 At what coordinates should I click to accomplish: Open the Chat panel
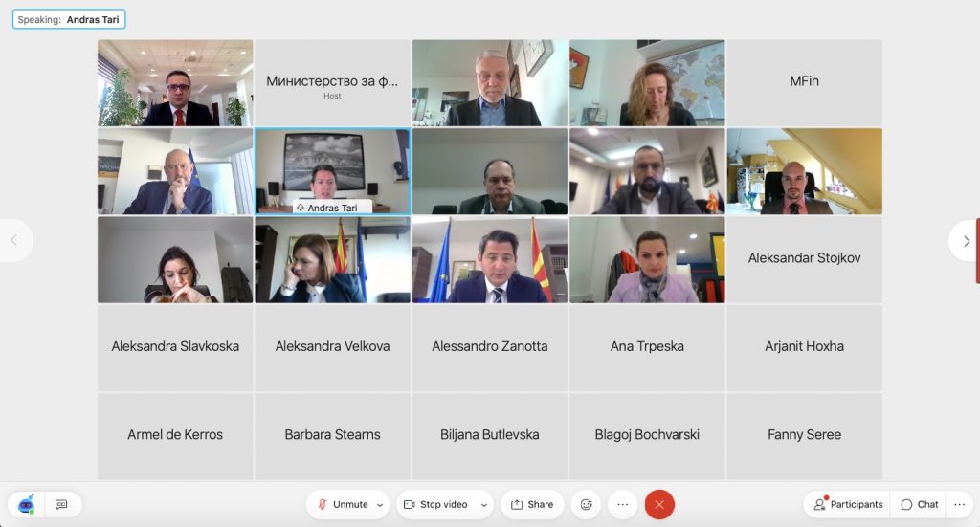(x=920, y=504)
